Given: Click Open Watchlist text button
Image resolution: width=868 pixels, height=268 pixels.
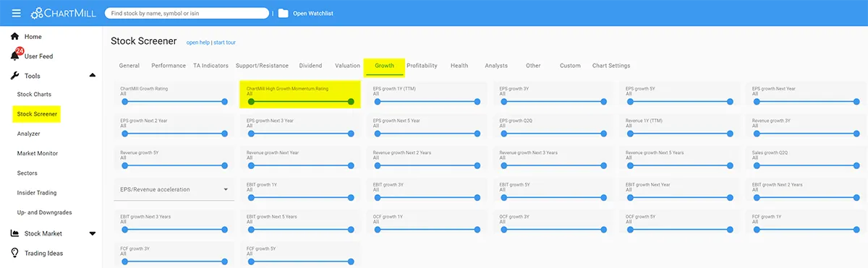Looking at the screenshot, I should pyautogui.click(x=313, y=13).
